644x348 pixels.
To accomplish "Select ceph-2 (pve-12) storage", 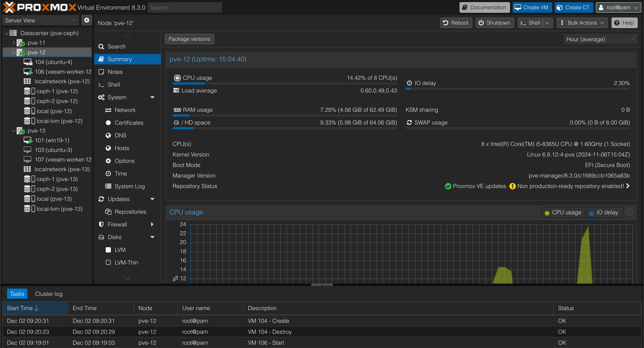I will click(51, 101).
